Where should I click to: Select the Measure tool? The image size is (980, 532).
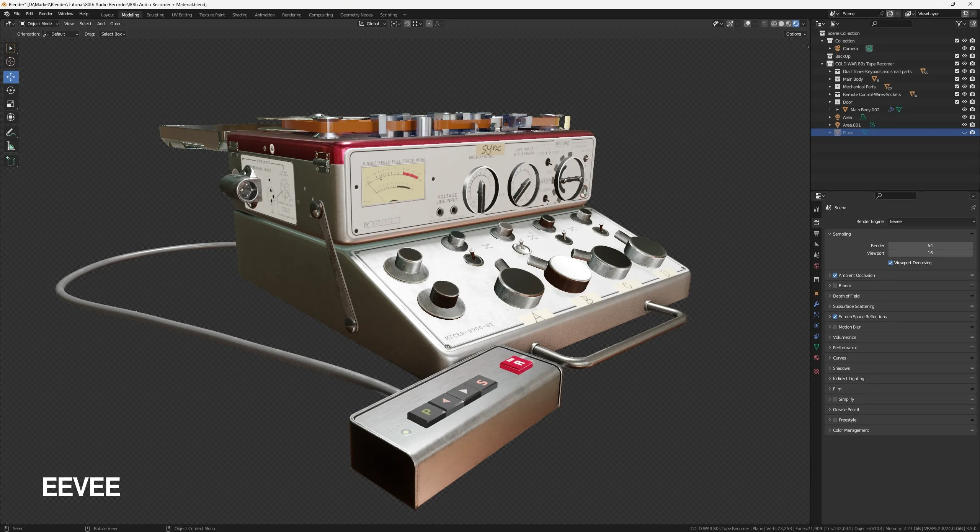tap(11, 146)
